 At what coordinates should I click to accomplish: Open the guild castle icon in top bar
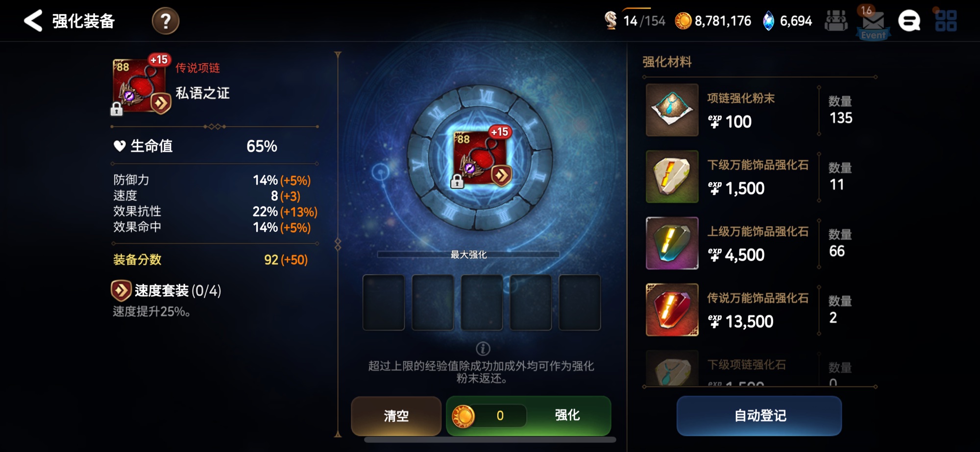pos(836,21)
